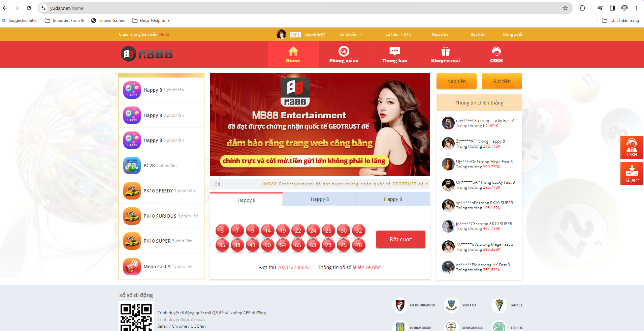644x331 pixels.
Task: Click Nạp tiền in the top bar
Action: pyautogui.click(x=440, y=34)
